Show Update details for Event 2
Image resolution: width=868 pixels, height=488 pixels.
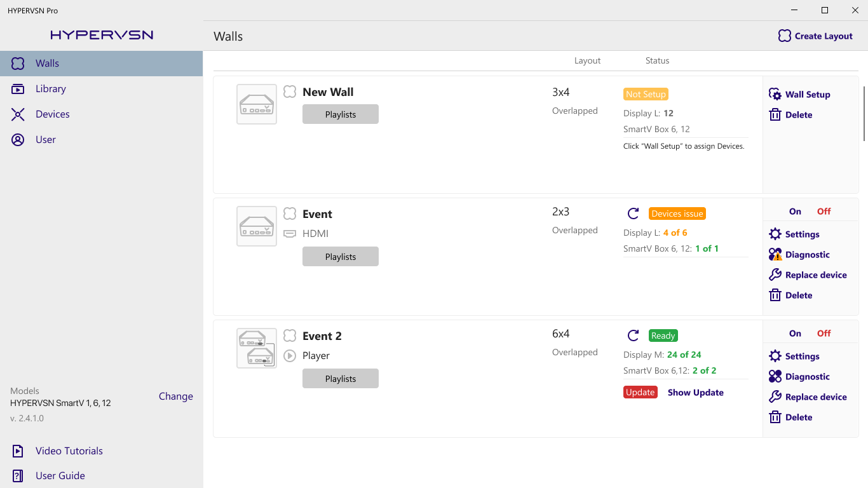[x=696, y=393]
